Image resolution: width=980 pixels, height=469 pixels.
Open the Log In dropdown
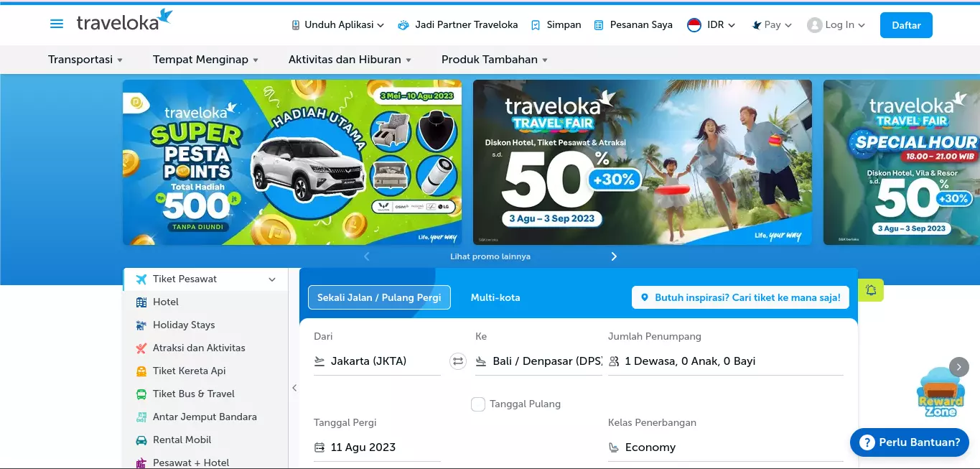836,25
